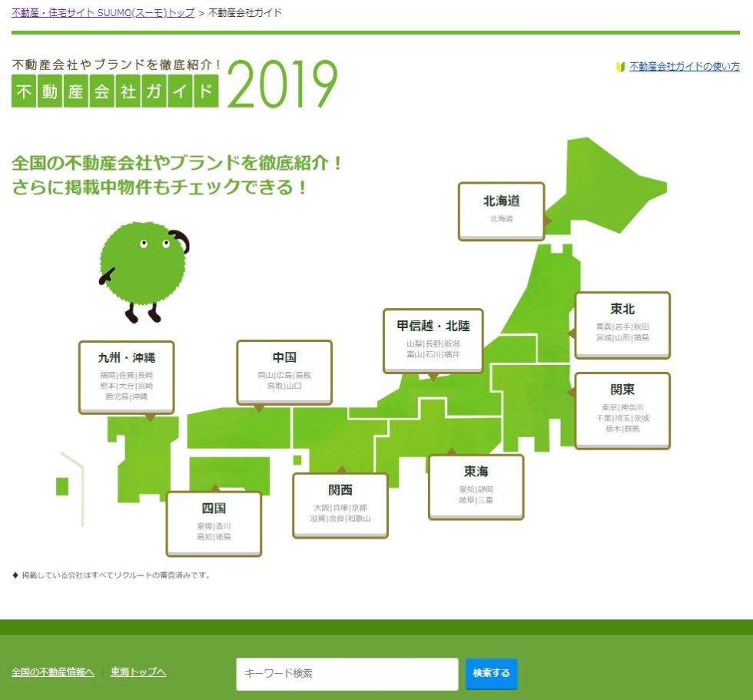Open the 九州・沖縄 region card
This screenshot has height=700, width=753.
click(x=126, y=377)
